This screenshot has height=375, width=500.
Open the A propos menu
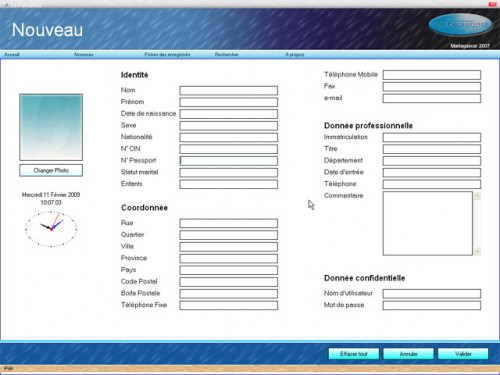coord(295,54)
